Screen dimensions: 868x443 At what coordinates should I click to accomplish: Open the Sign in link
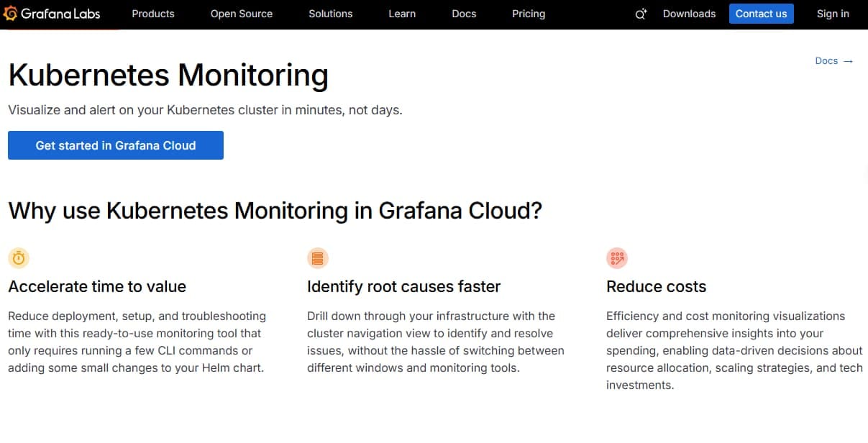pos(832,14)
